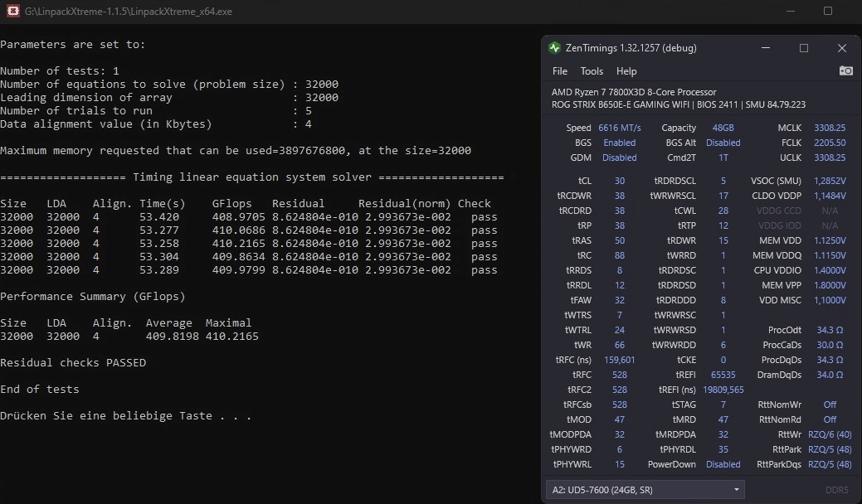Open the File menu in ZenTimings

(x=560, y=71)
